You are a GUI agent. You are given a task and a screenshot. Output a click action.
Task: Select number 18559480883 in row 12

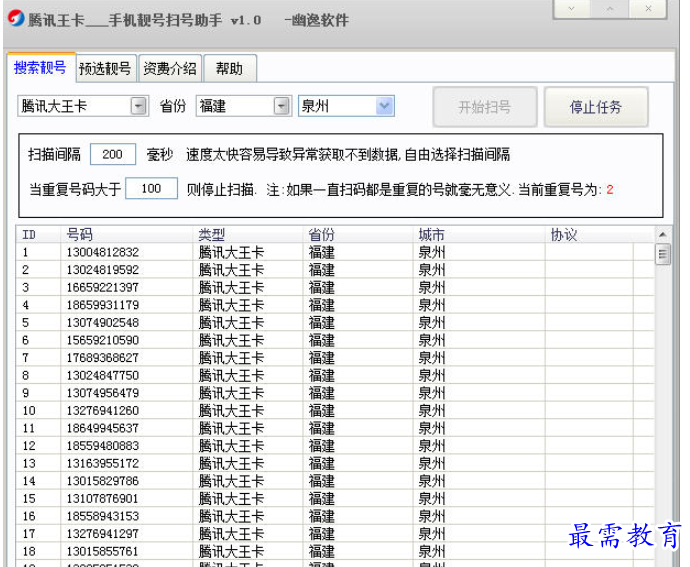click(x=103, y=446)
